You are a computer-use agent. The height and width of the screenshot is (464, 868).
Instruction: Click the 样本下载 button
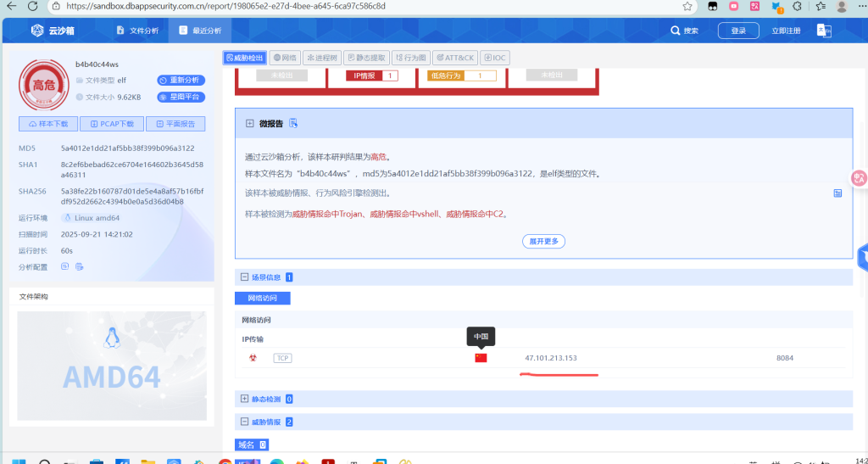coord(47,124)
